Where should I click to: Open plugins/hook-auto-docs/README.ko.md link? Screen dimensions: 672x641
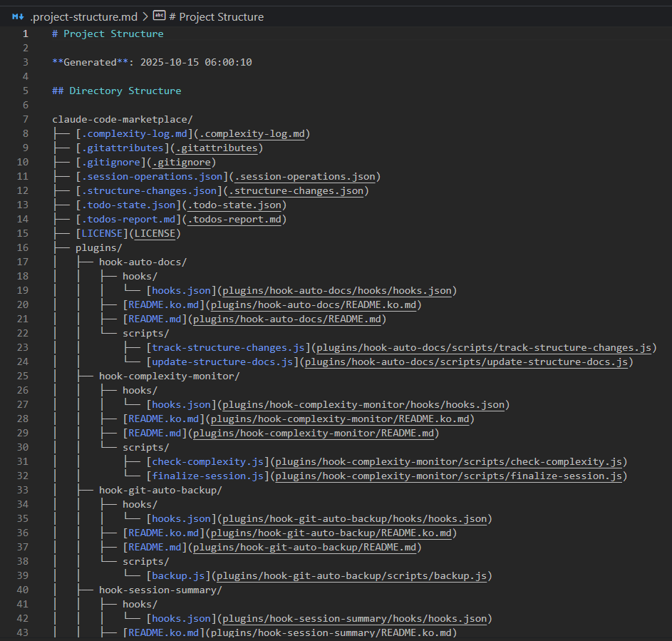click(314, 304)
